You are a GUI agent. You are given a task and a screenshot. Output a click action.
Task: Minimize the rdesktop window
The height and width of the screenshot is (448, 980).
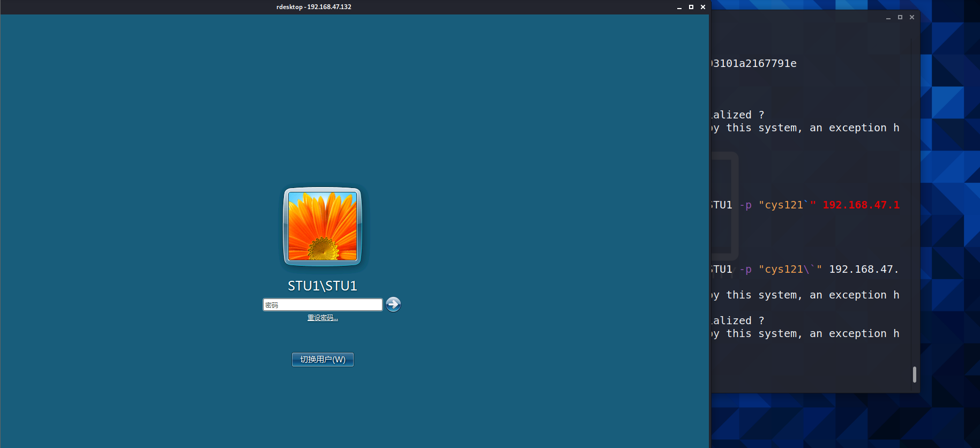679,7
